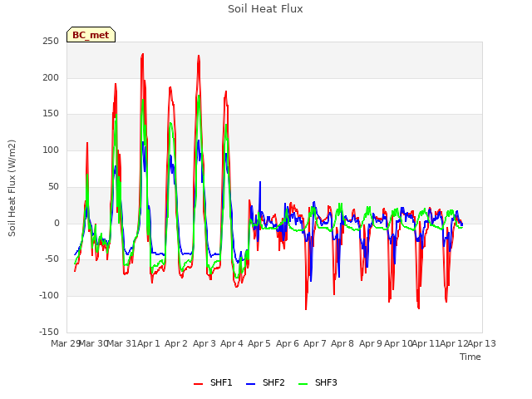This screenshot has height=399, width=532.
Task: Click the Soil Heat Flux chart title
Action: click(265, 9)
